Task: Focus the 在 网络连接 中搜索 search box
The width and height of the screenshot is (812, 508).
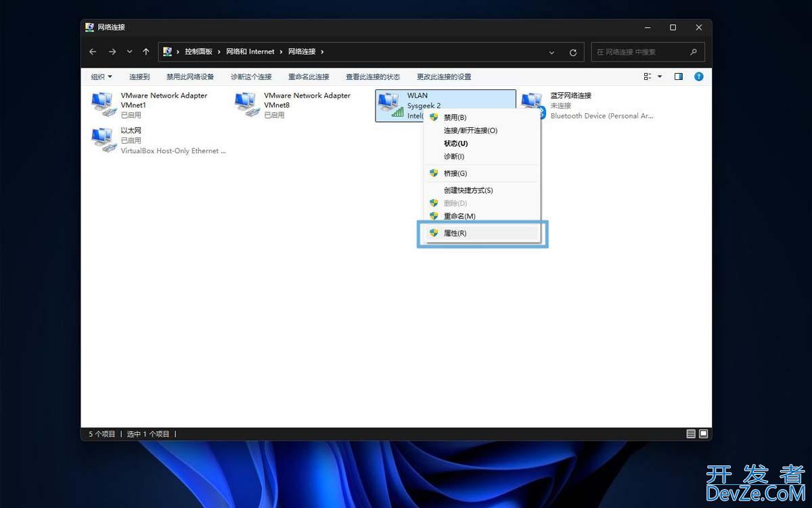Action: (648, 52)
